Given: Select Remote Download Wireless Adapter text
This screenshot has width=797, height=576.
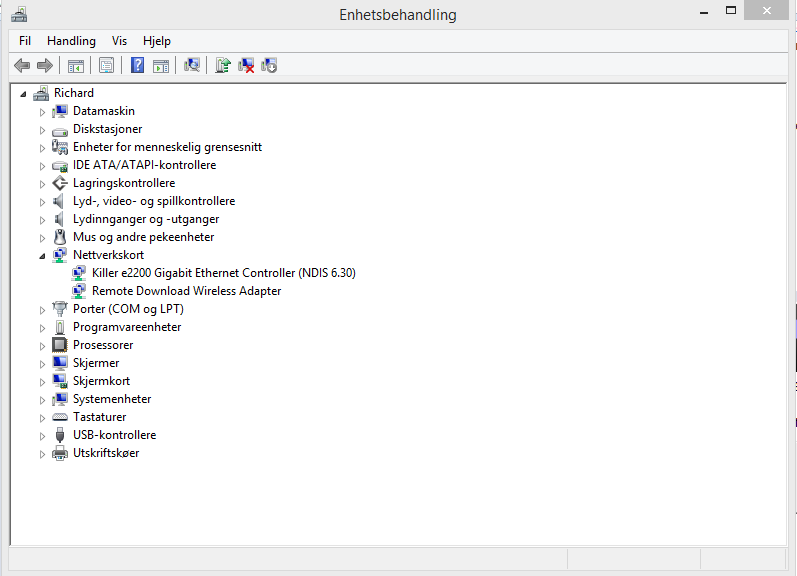Looking at the screenshot, I should click(x=187, y=291).
